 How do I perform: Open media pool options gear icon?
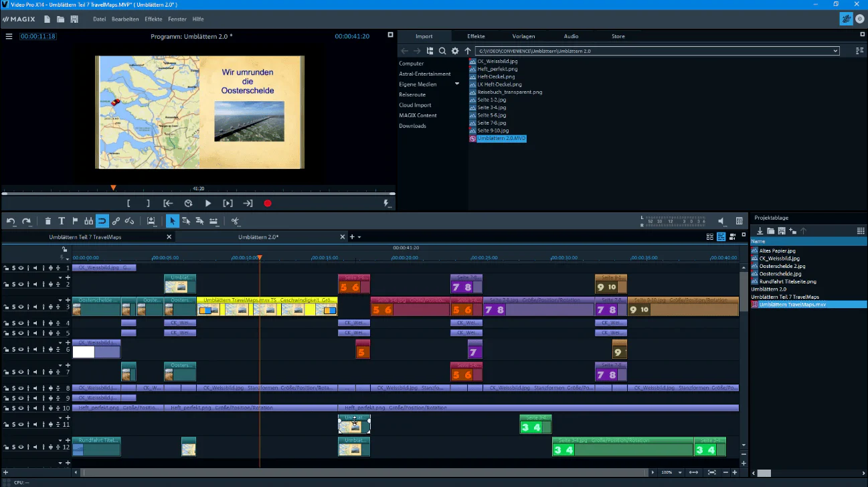(455, 51)
